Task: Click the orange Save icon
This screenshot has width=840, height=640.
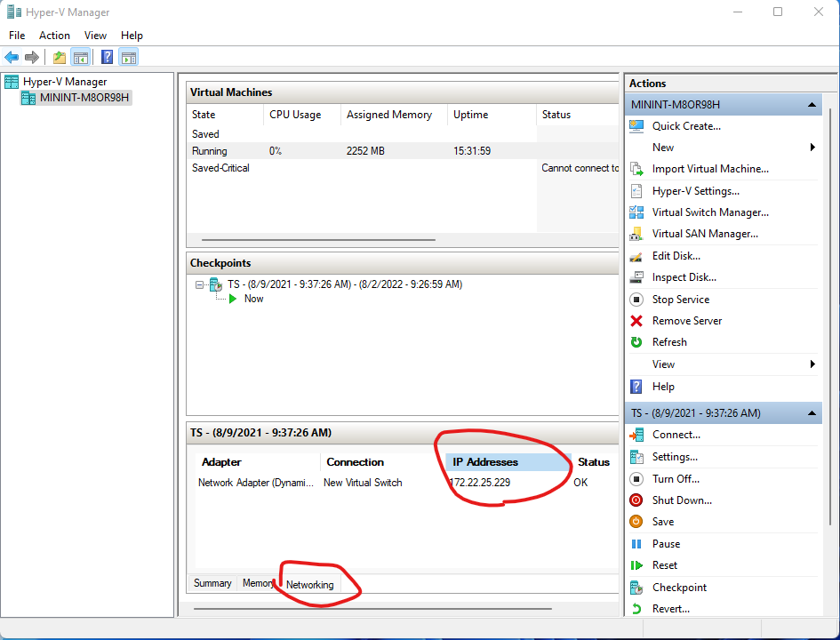Action: [636, 522]
